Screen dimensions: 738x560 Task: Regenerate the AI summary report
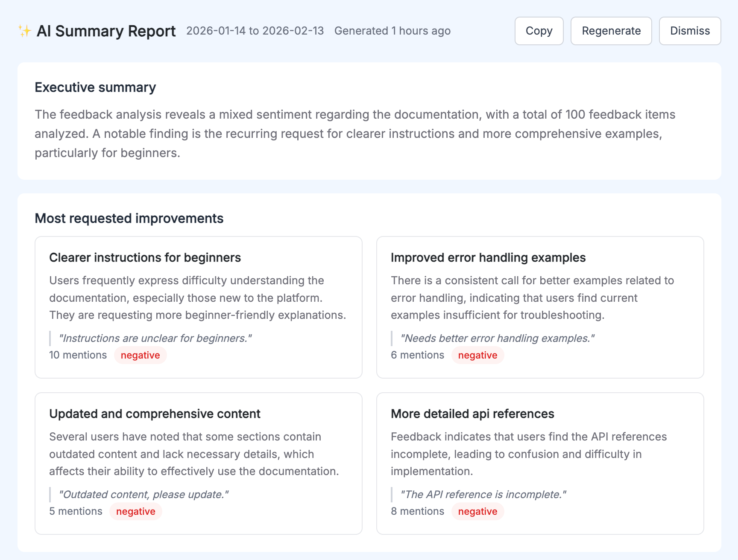click(x=611, y=31)
